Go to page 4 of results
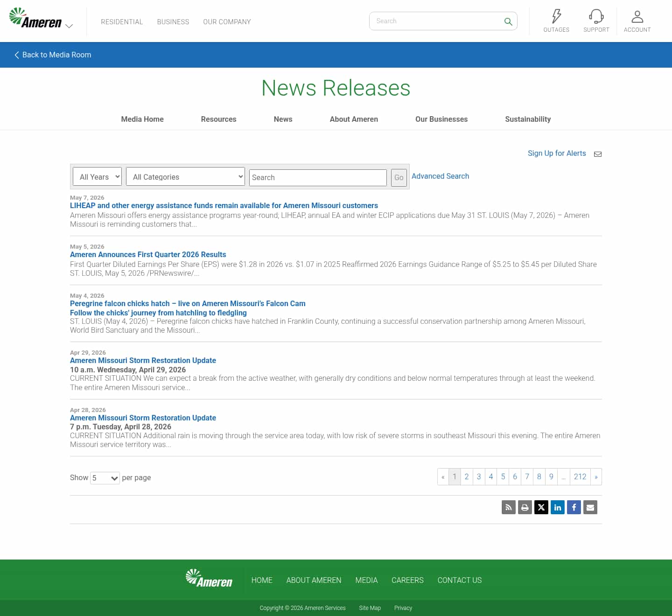Screen dimensions: 672x616 pos(491,477)
